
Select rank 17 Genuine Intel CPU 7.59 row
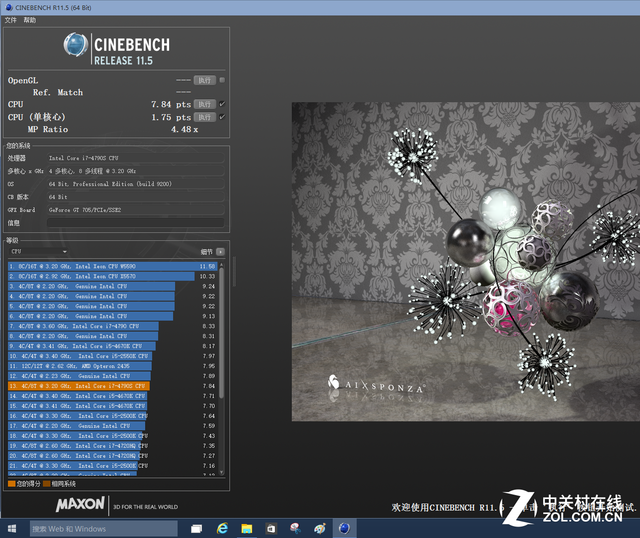(113, 426)
